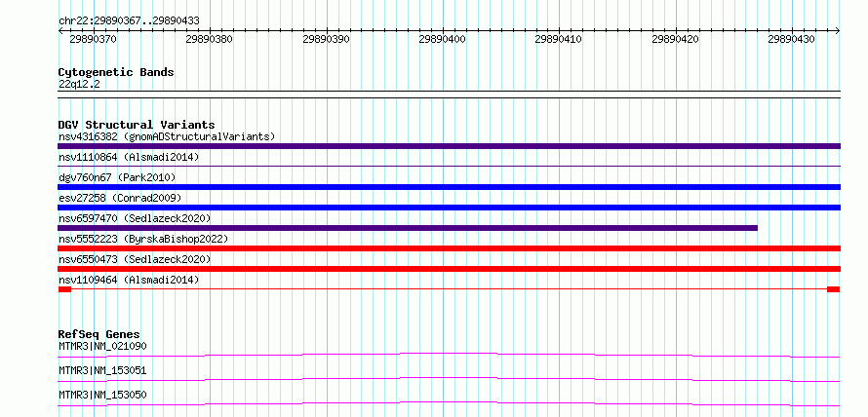Select the nsv4316382 dark purple variant bar
The height and width of the screenshot is (417, 868).
(x=449, y=146)
